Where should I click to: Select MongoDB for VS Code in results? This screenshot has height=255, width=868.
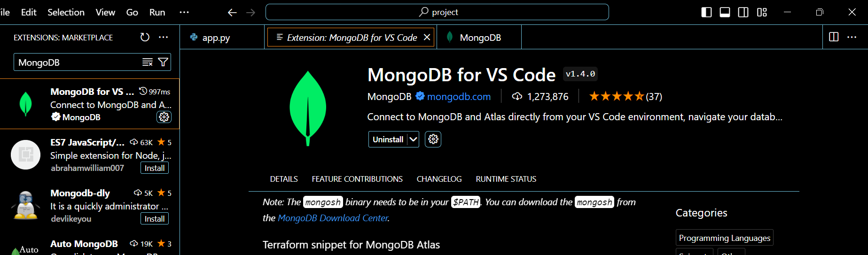coord(90,104)
